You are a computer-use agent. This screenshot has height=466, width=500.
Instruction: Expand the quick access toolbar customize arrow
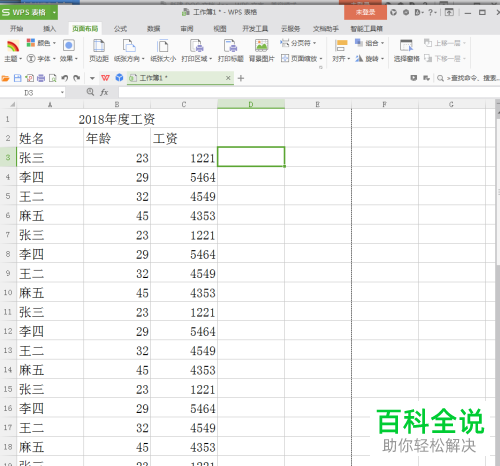point(92,79)
